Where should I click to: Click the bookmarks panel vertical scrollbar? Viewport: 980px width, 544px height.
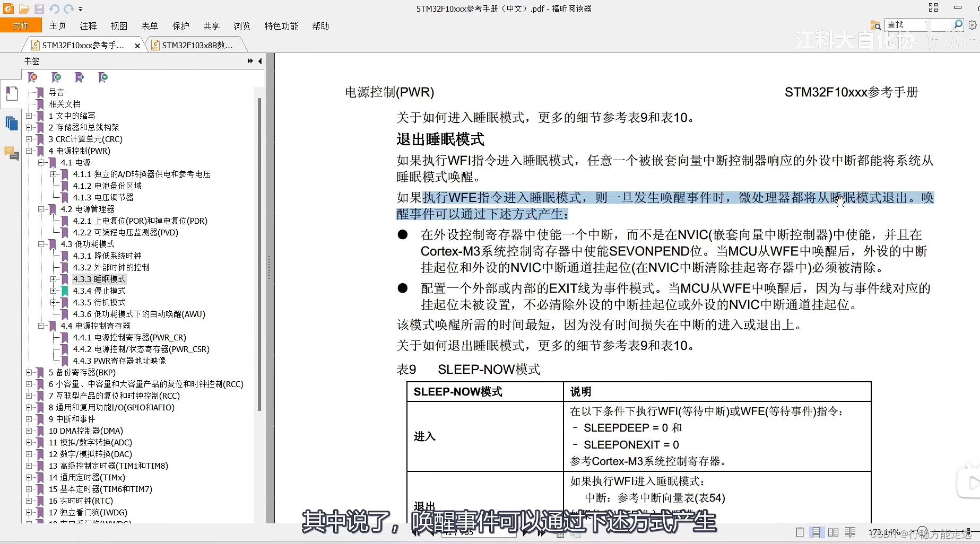[259, 255]
